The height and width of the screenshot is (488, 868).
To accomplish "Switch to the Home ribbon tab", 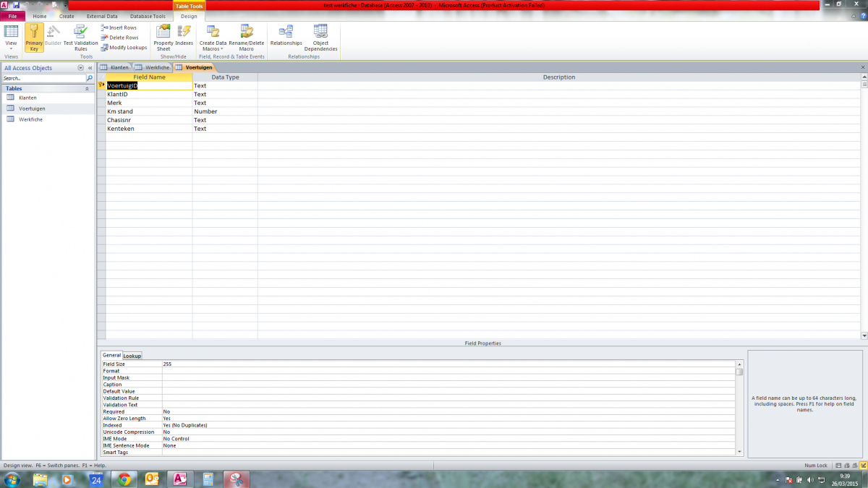I will pyautogui.click(x=41, y=16).
